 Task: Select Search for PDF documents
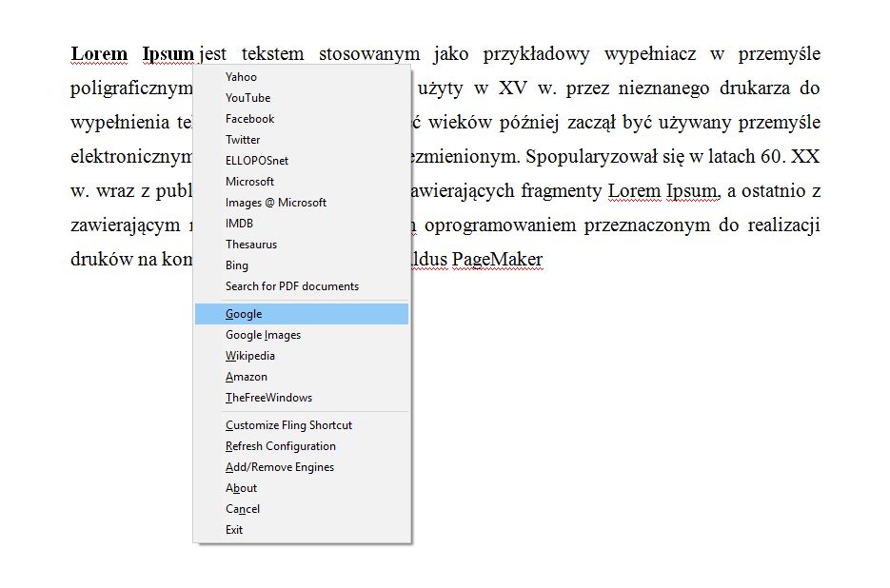302,286
